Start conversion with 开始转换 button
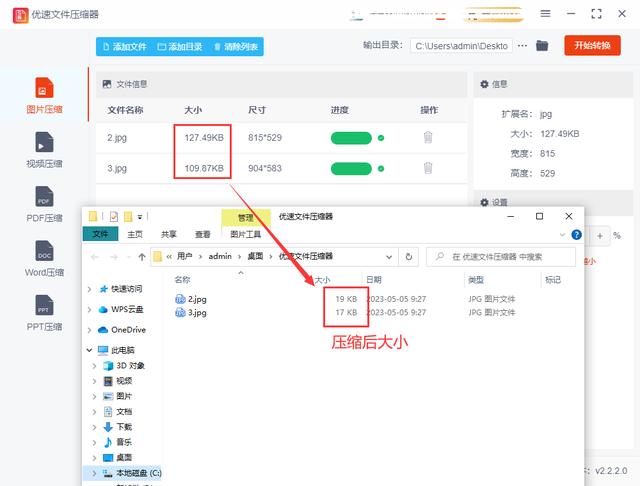The width and height of the screenshot is (640, 486). click(592, 45)
